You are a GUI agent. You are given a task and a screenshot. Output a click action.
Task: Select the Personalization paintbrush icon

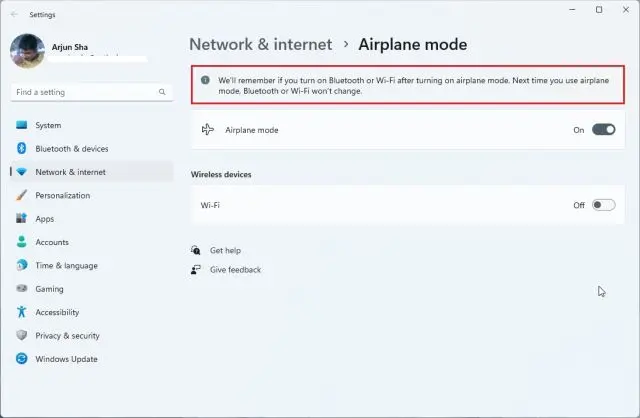[21, 196]
